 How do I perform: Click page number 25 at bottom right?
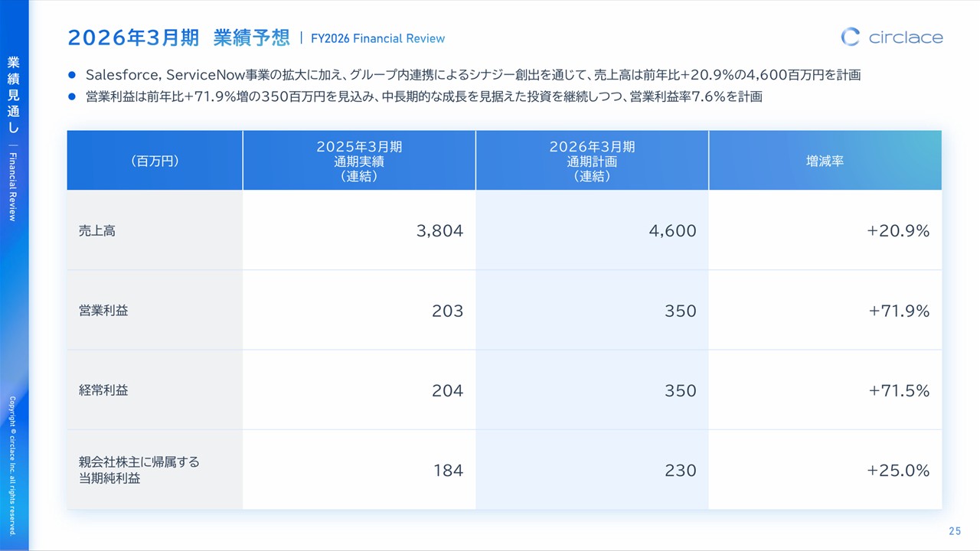click(x=955, y=531)
